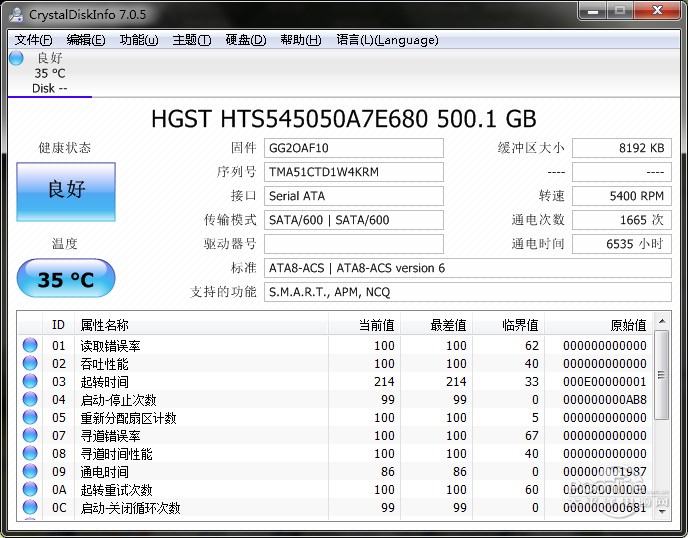Click the 原始值 column header
Viewport: 688px width, 538px height.
point(627,325)
